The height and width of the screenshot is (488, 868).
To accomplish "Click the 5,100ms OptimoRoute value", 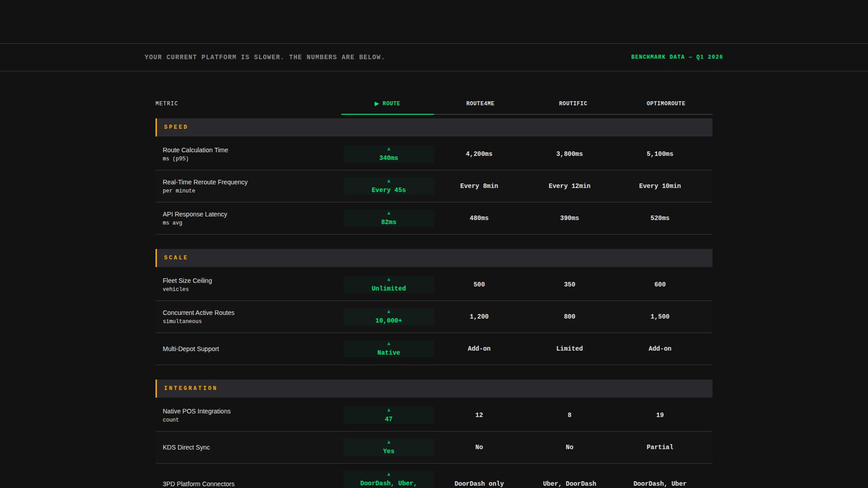I will pyautogui.click(x=660, y=154).
